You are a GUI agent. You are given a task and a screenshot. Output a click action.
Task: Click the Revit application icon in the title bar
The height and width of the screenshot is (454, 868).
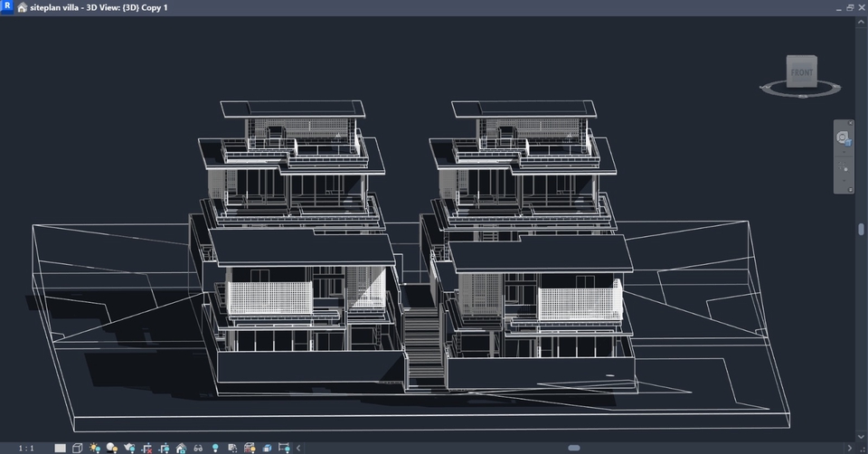(7, 6)
